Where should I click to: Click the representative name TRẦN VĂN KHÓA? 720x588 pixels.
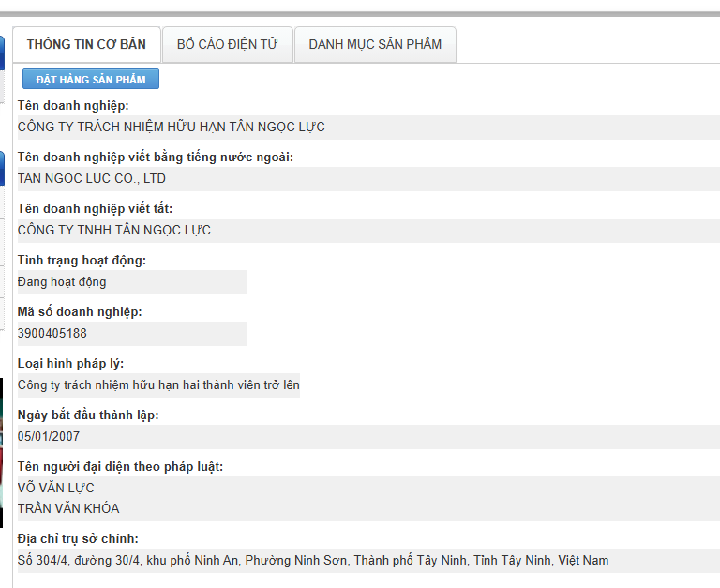(68, 508)
